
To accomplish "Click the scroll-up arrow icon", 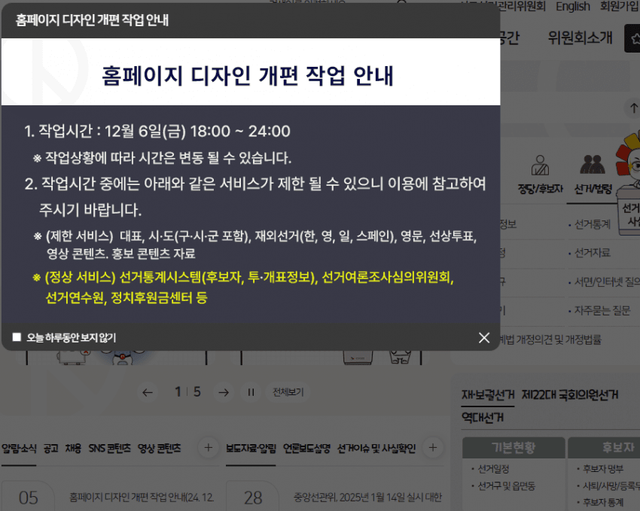I will (x=633, y=107).
